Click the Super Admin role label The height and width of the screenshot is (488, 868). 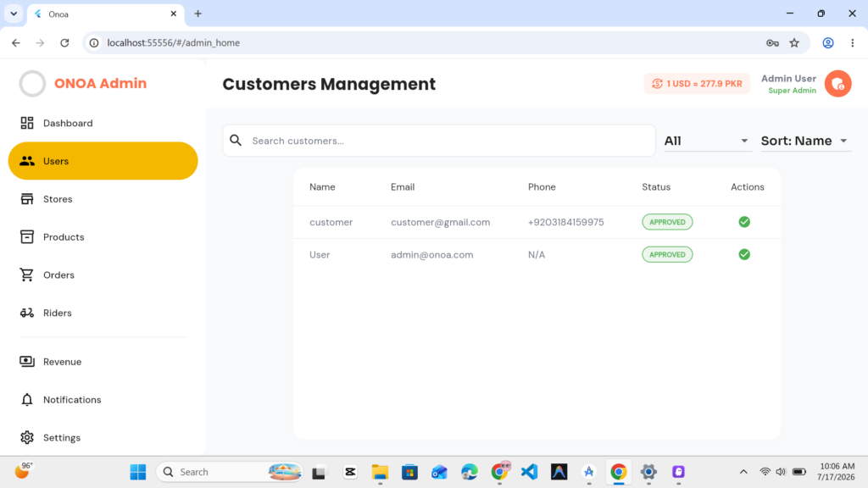click(792, 91)
